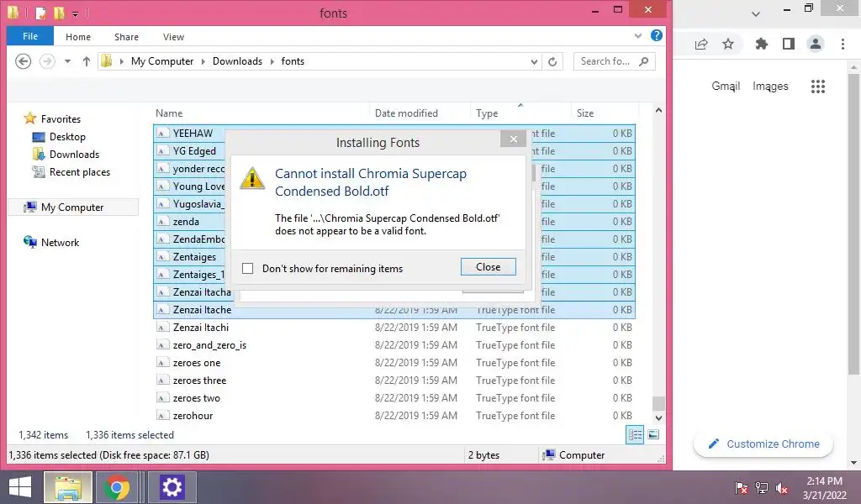The height and width of the screenshot is (504, 861).
Task: Open Settings gear app on taskbar
Action: [172, 487]
